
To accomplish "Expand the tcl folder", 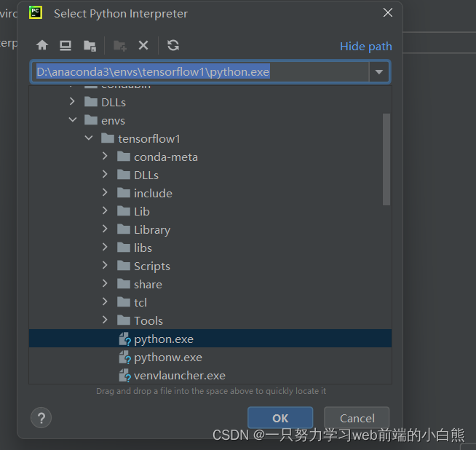I will (x=105, y=302).
